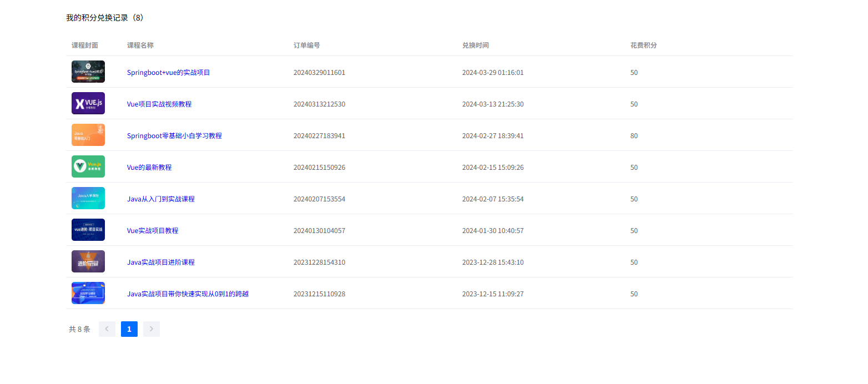The image size is (868, 384).
Task: Click the last row's course cover thumbnail
Action: tap(88, 293)
